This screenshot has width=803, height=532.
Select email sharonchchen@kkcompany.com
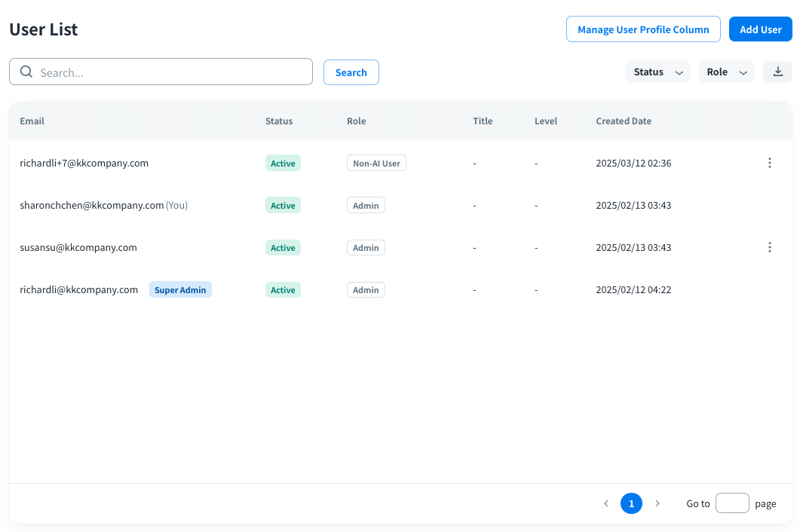click(92, 205)
